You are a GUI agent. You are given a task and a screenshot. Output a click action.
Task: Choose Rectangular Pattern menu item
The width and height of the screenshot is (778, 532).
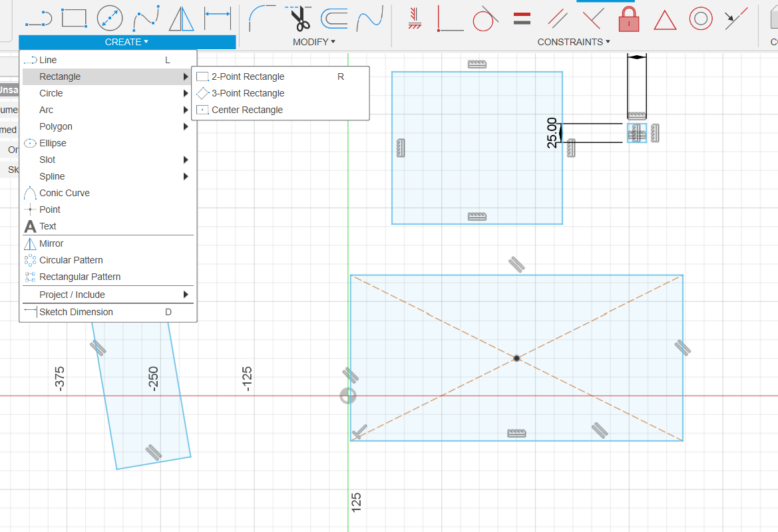pyautogui.click(x=108, y=277)
